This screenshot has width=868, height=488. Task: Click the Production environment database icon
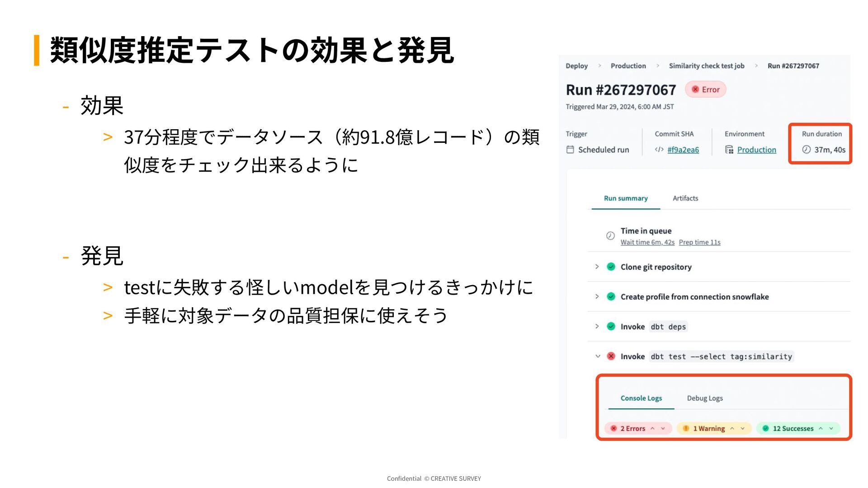pyautogui.click(x=729, y=150)
